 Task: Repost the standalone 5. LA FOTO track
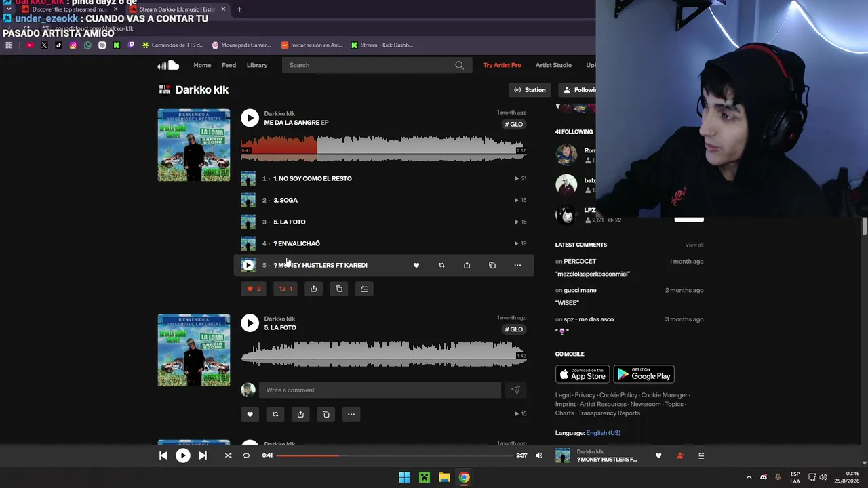point(275,414)
